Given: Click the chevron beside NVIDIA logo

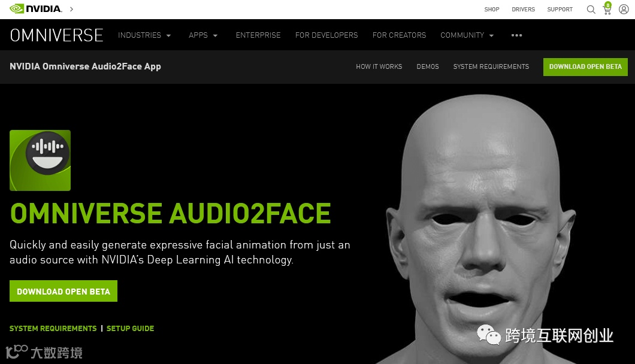Looking at the screenshot, I should point(71,9).
